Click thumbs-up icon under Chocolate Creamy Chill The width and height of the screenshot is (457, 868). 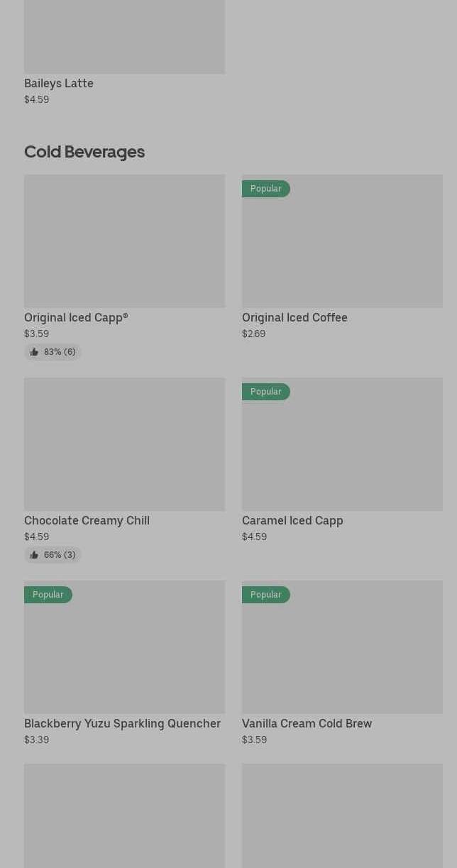click(34, 555)
